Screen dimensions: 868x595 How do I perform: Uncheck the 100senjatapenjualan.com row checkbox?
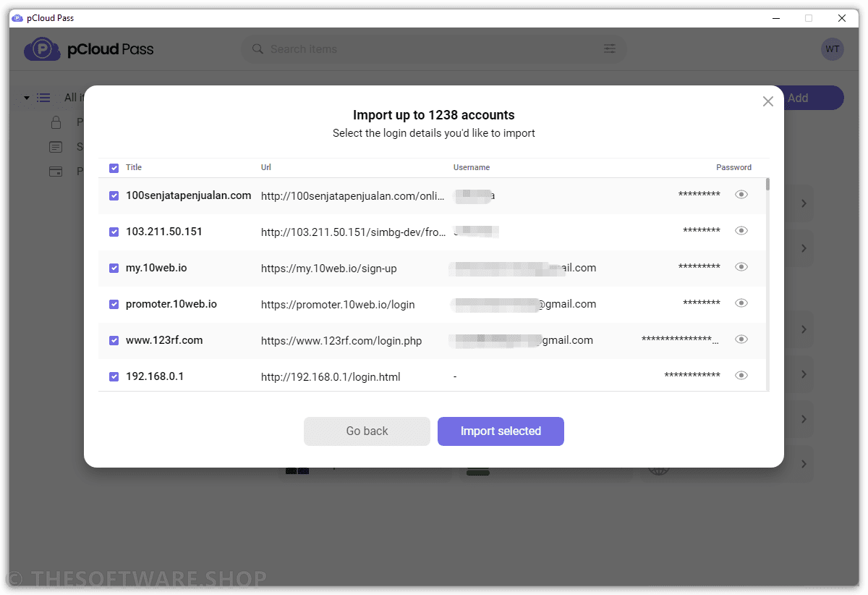pyautogui.click(x=114, y=195)
